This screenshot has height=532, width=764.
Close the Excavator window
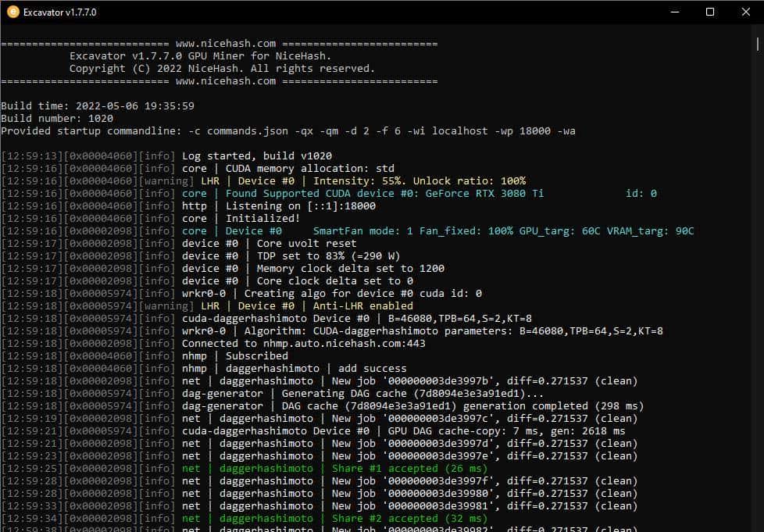pyautogui.click(x=745, y=12)
